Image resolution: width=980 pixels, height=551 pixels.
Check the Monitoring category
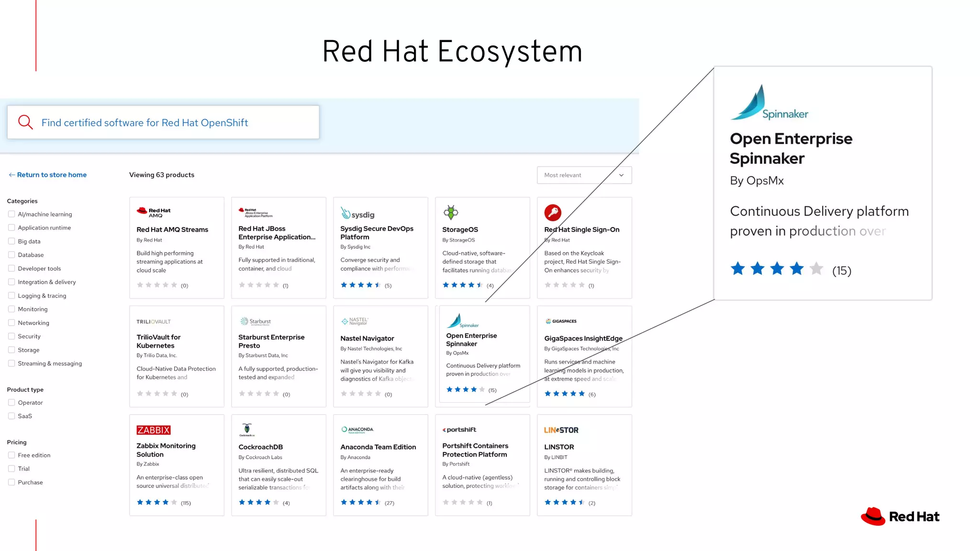pos(11,309)
